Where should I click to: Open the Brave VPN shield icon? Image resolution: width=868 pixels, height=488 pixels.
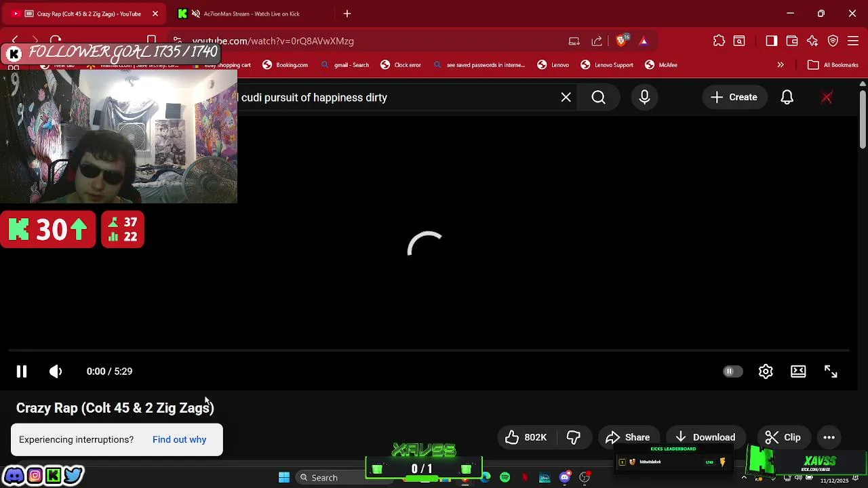pyautogui.click(x=833, y=41)
